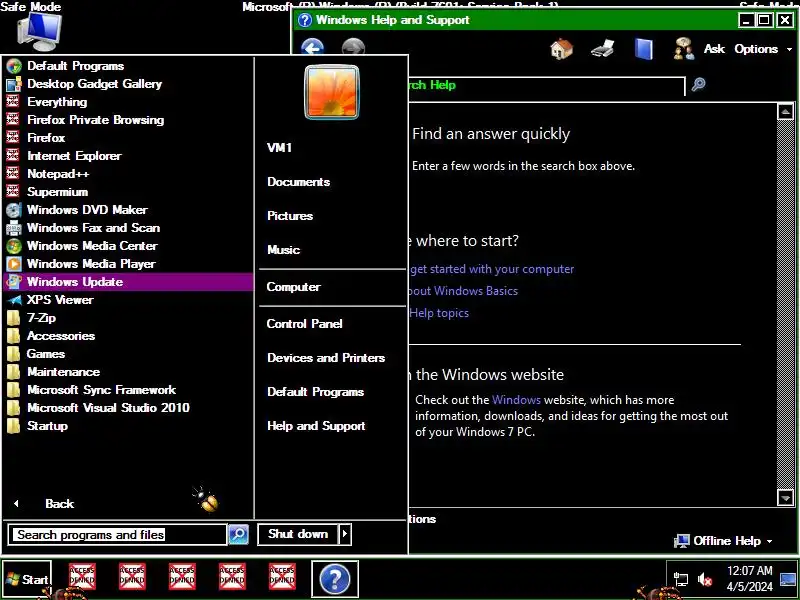The width and height of the screenshot is (800, 600).
Task: Click the Windows Fax and Scan icon
Action: (13, 228)
